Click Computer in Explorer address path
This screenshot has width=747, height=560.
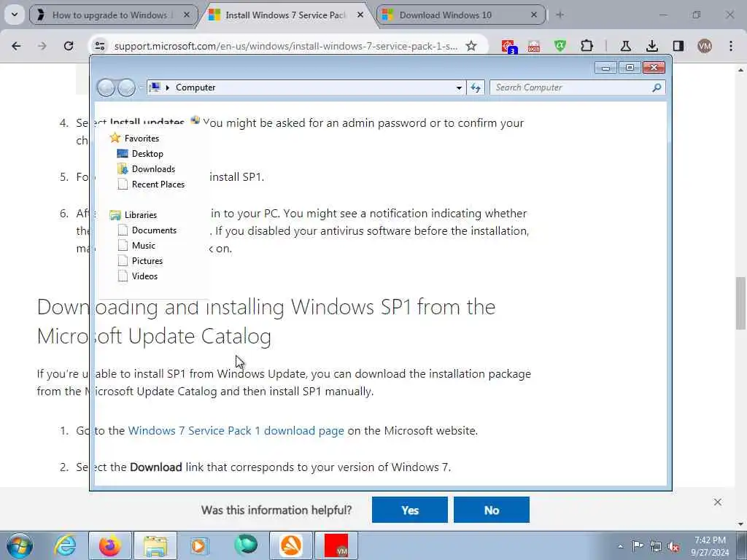196,87
